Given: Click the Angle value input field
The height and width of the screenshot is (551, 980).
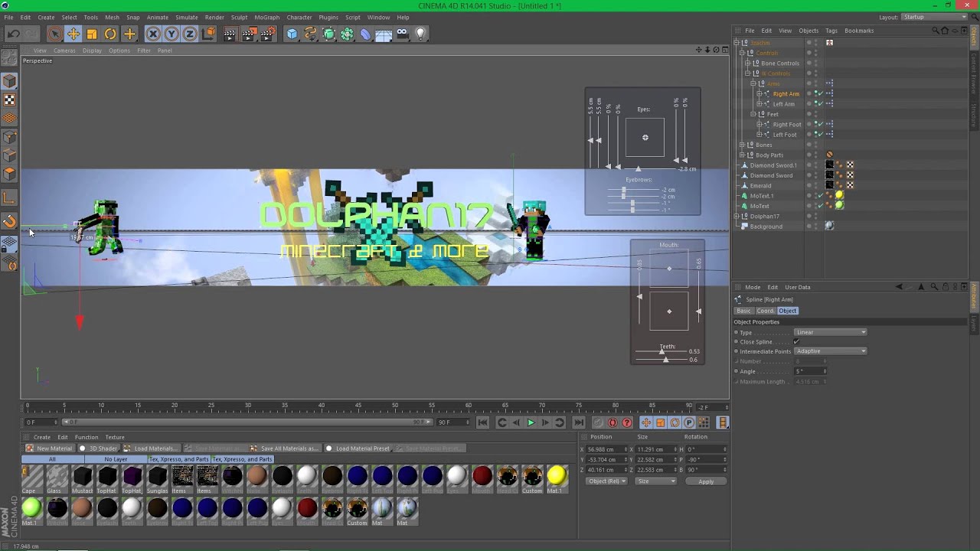Looking at the screenshot, I should tap(812, 371).
